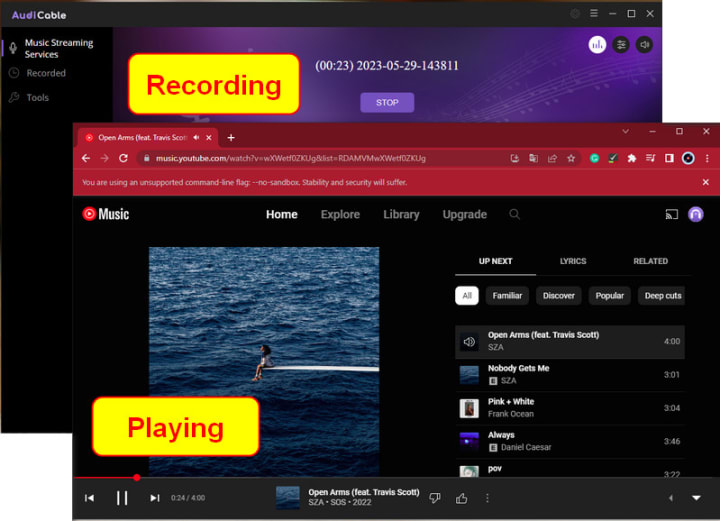Image resolution: width=720 pixels, height=521 pixels.
Task: Toggle the browser side panel
Action: pos(669,158)
